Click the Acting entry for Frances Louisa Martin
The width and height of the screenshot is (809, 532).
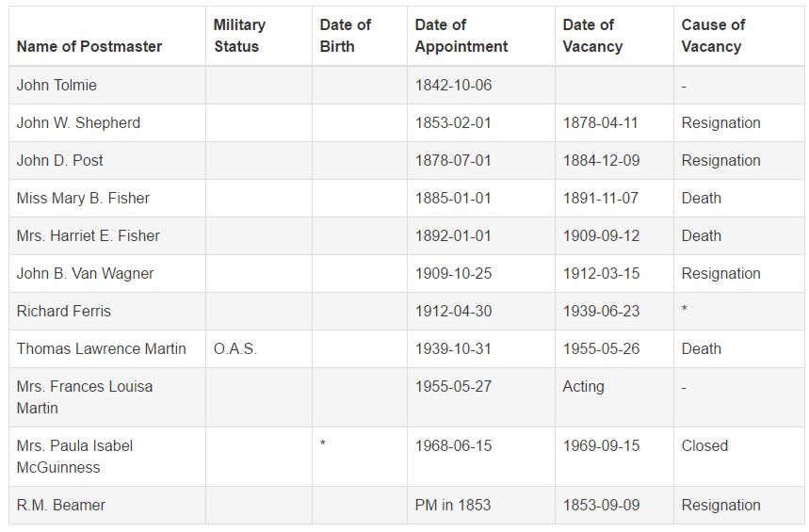pyautogui.click(x=583, y=386)
